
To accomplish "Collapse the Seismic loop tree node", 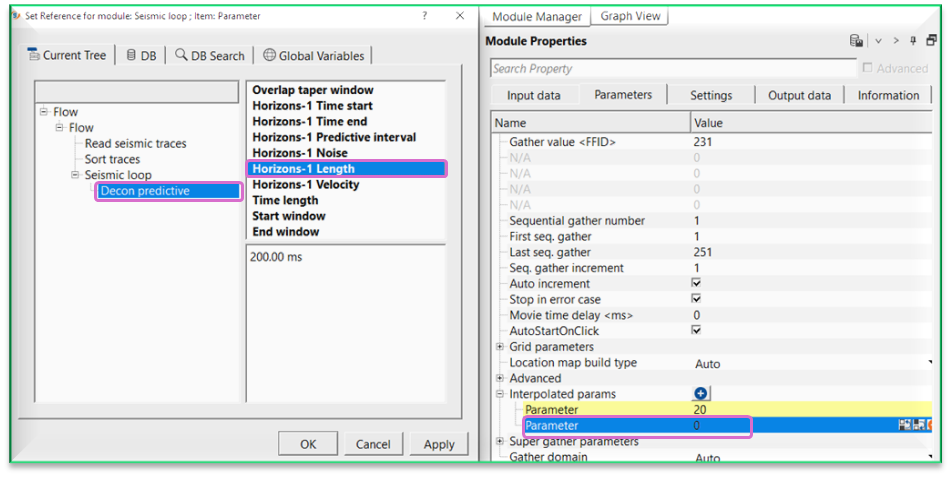I will coord(76,175).
